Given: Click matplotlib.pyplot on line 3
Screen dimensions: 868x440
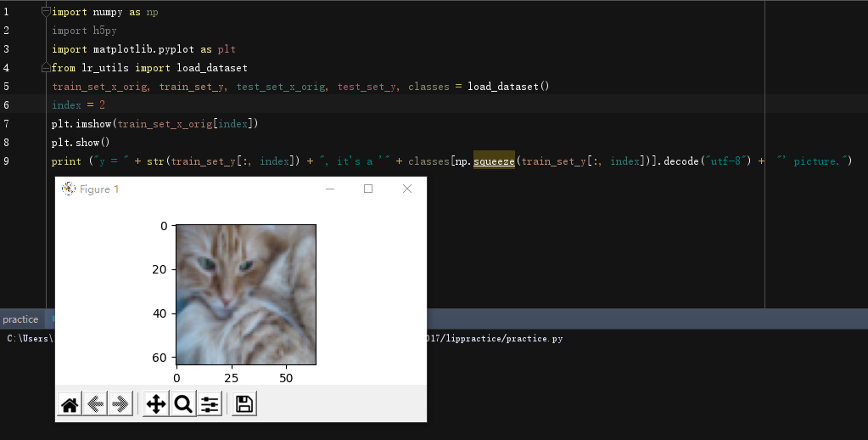Looking at the screenshot, I should [x=143, y=49].
